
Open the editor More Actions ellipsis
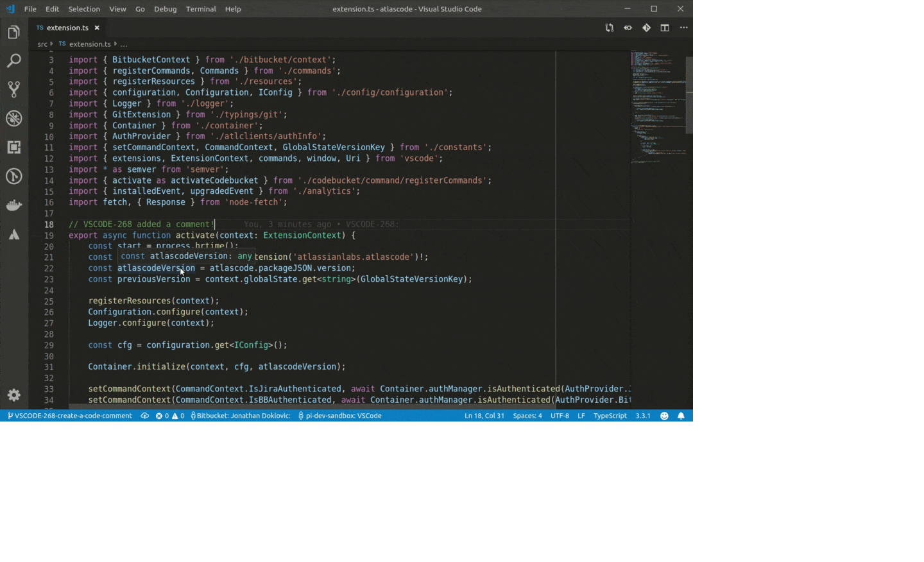click(x=683, y=28)
